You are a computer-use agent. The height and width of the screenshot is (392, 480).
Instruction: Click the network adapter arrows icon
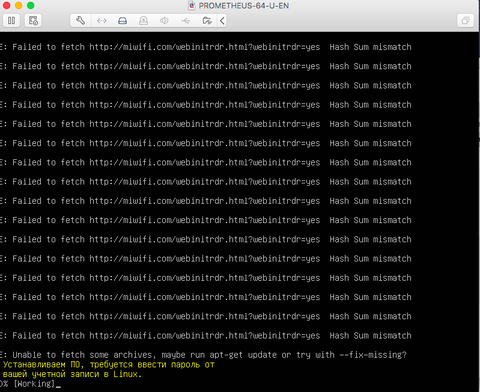pyautogui.click(x=102, y=21)
